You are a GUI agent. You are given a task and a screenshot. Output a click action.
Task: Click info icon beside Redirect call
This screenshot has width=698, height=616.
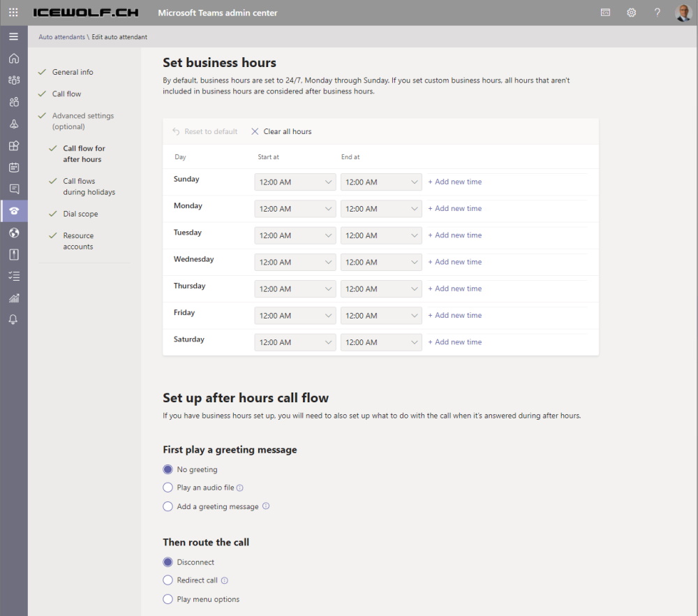pos(224,580)
